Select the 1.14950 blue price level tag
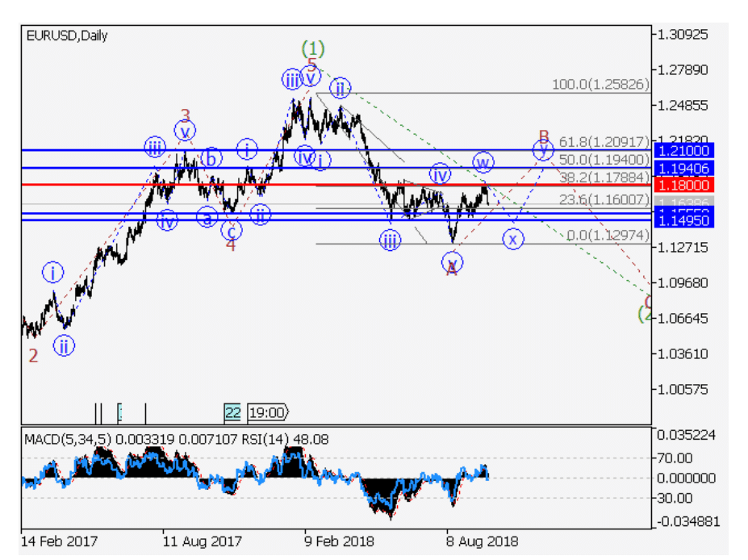Viewport: 748px width, 560px height. 682,220
